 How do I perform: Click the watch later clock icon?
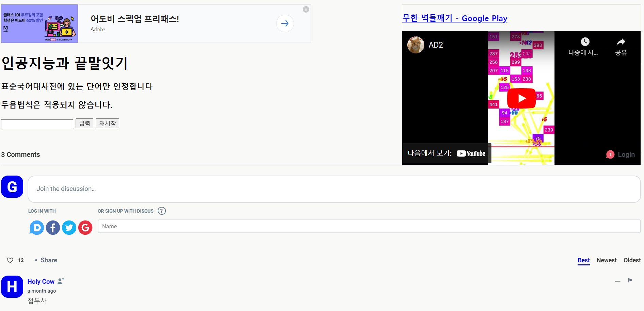point(585,42)
